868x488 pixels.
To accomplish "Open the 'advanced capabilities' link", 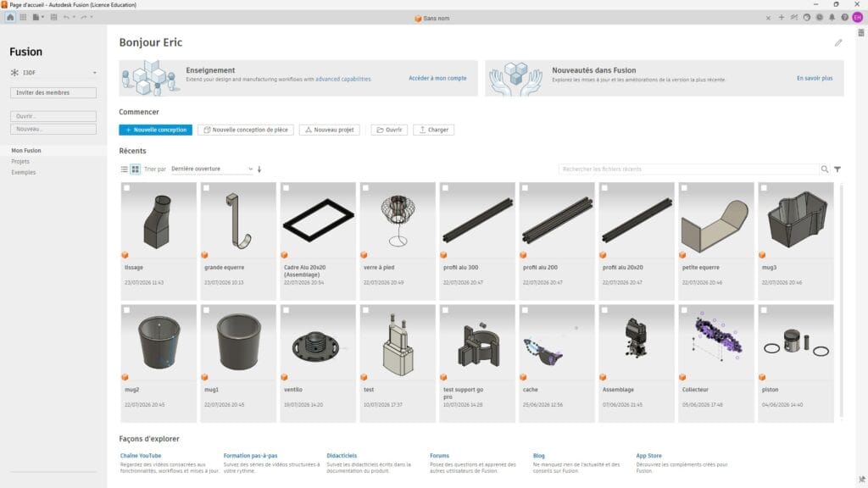I will (342, 79).
